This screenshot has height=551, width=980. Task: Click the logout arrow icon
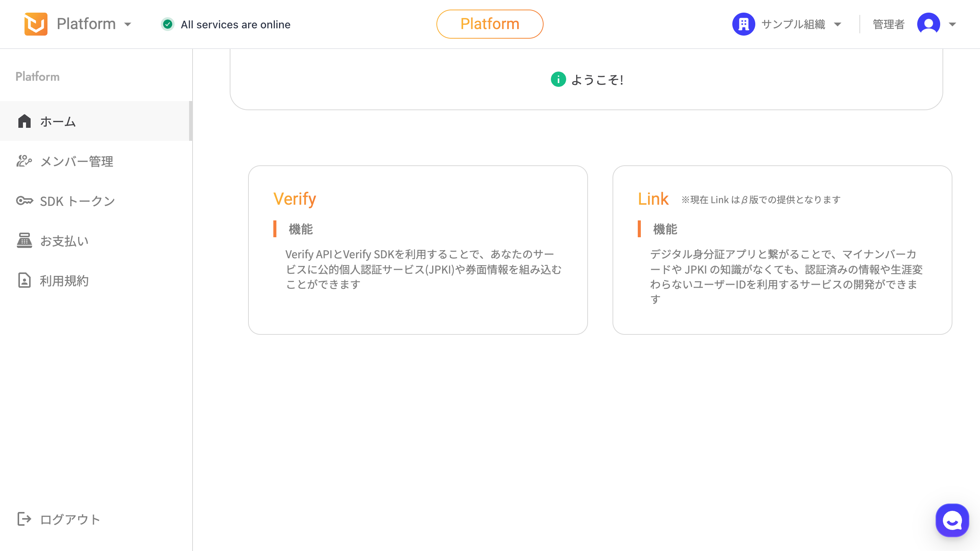pyautogui.click(x=24, y=519)
